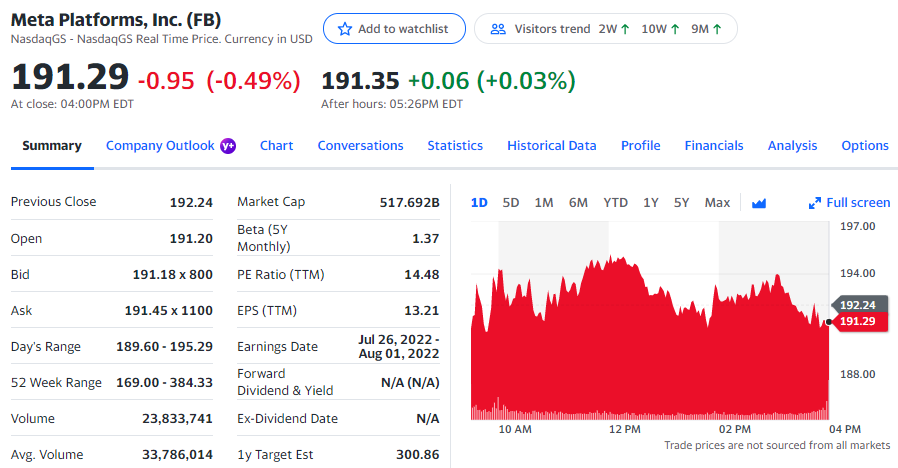Click the Forward Dividend & Yield label
The width and height of the screenshot is (898, 468).
pos(285,382)
